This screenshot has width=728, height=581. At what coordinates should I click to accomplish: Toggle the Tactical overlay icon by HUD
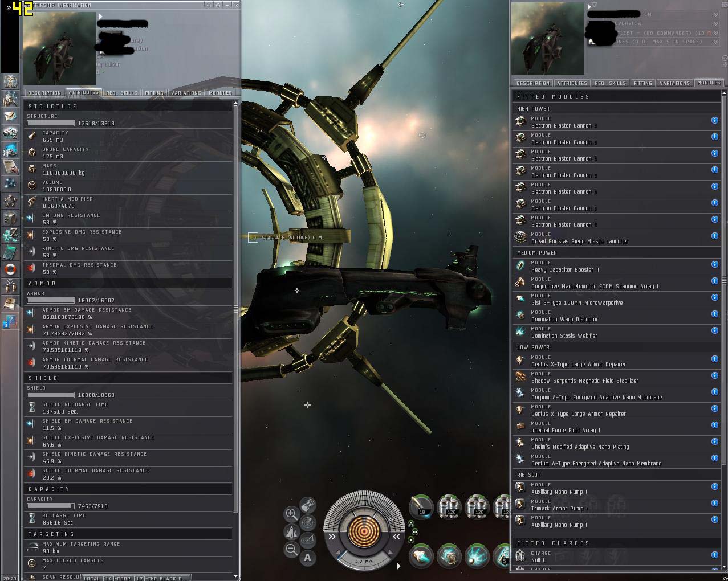[308, 539]
